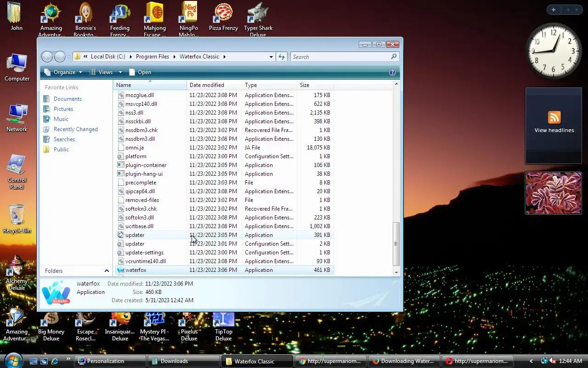The image size is (588, 368).
Task: Open the Pizza Frenzy shortcut
Action: [223, 17]
